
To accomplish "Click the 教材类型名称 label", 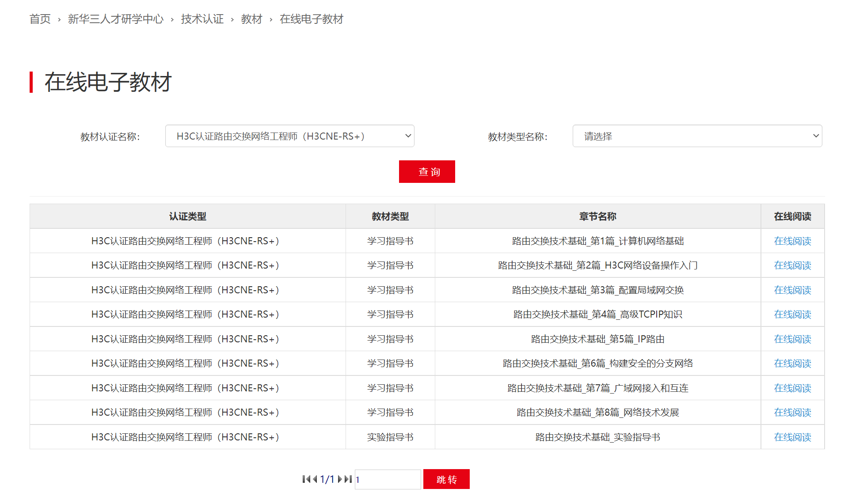I will click(517, 137).
